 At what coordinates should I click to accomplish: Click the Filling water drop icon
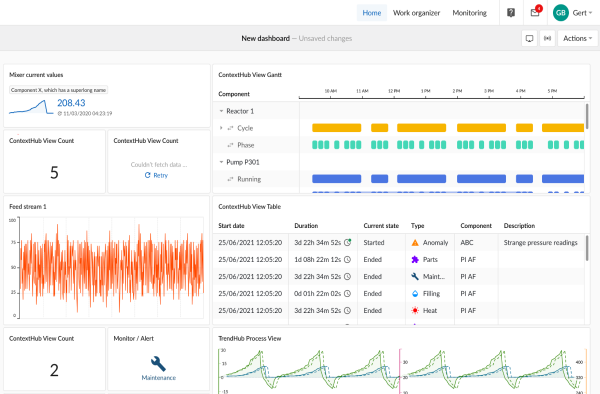pos(415,293)
